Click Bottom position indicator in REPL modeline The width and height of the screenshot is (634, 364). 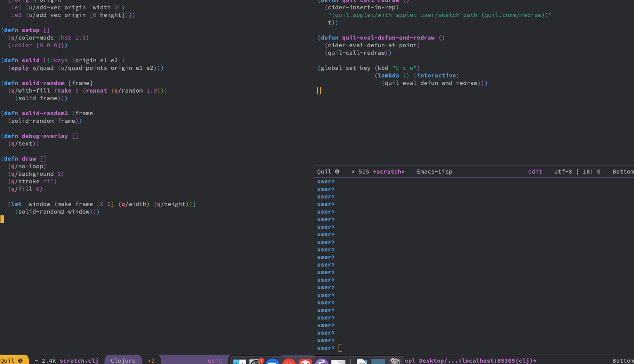[x=623, y=360]
